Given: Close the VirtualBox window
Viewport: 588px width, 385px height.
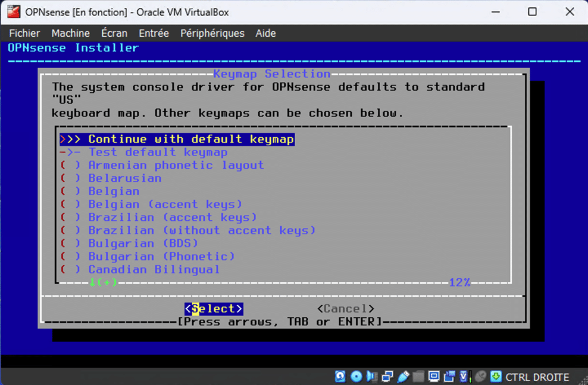Looking at the screenshot, I should tap(570, 12).
